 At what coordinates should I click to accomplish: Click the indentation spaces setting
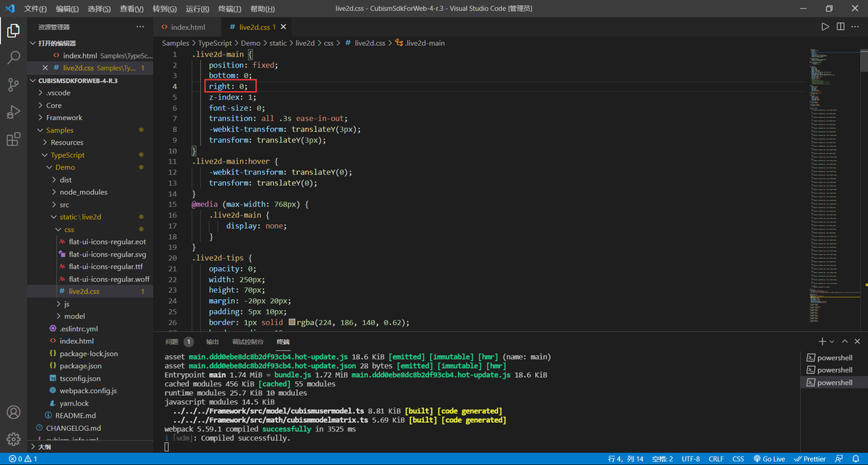(662, 459)
